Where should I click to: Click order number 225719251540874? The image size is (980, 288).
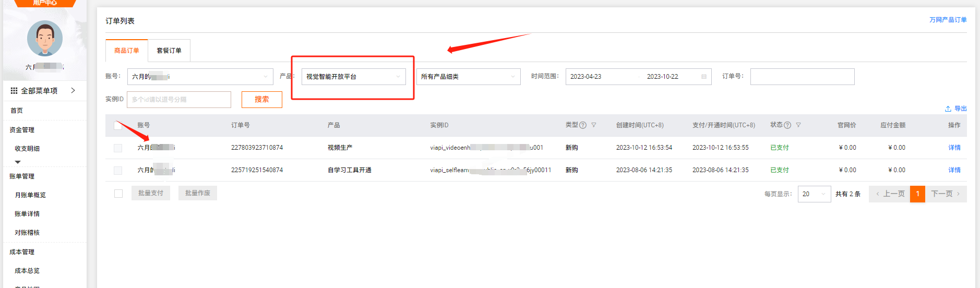257,170
